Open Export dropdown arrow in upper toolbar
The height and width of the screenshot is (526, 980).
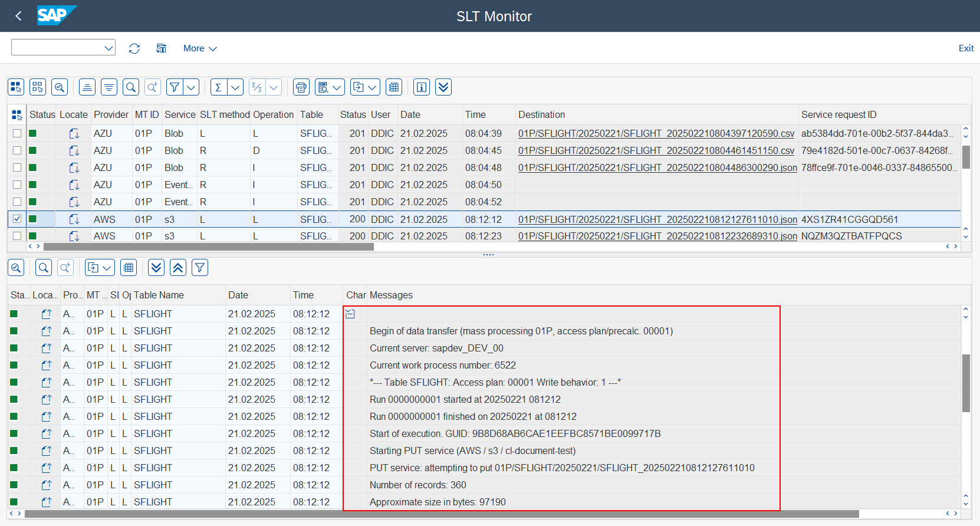point(373,87)
